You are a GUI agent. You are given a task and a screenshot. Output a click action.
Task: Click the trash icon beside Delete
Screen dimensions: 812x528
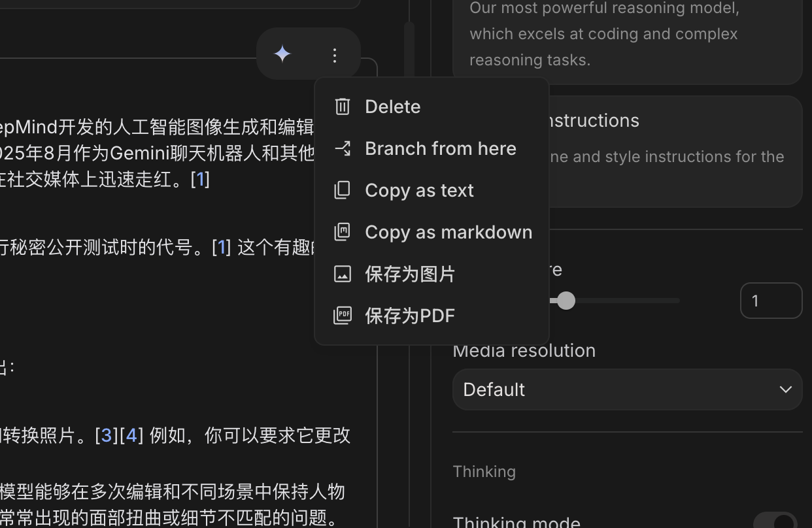(343, 106)
